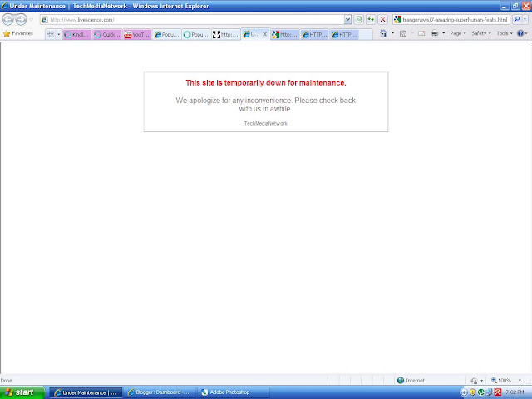Click the blue Help question mark icon
This screenshot has width=532, height=399.
520,33
